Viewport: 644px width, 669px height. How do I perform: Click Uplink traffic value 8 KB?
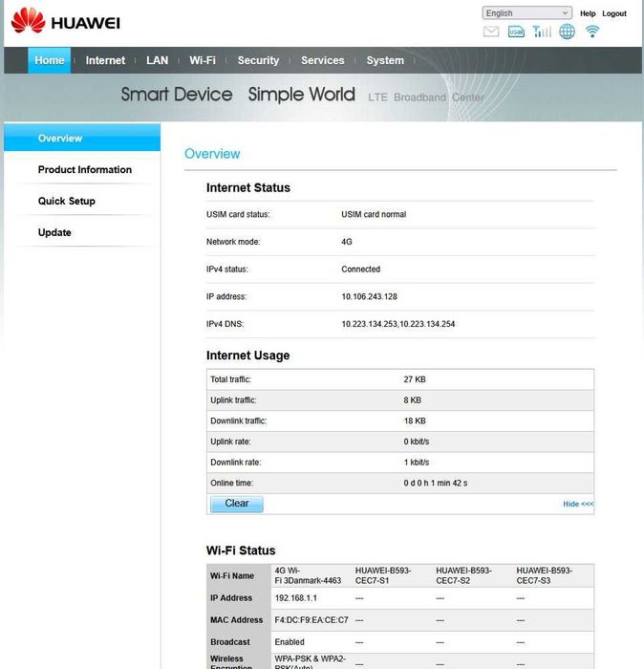pyautogui.click(x=413, y=400)
